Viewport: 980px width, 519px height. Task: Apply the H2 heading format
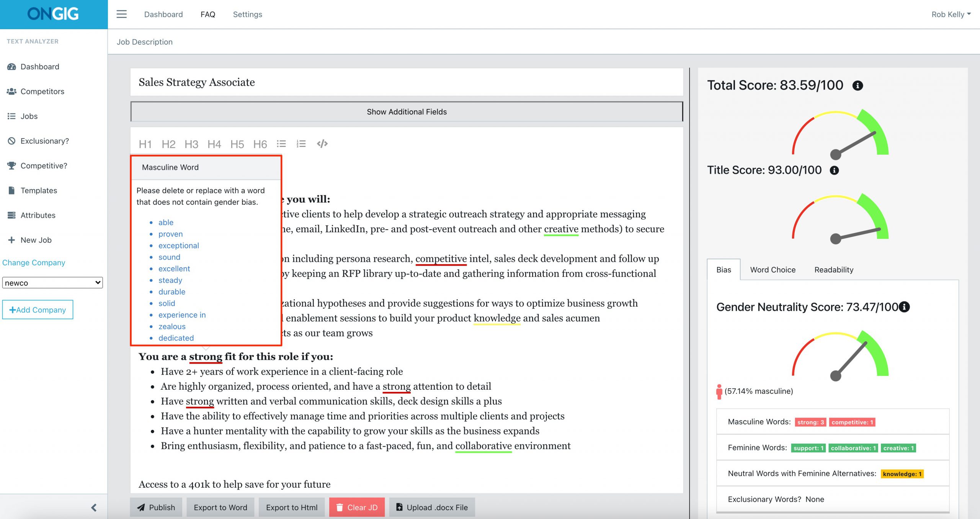click(x=168, y=144)
